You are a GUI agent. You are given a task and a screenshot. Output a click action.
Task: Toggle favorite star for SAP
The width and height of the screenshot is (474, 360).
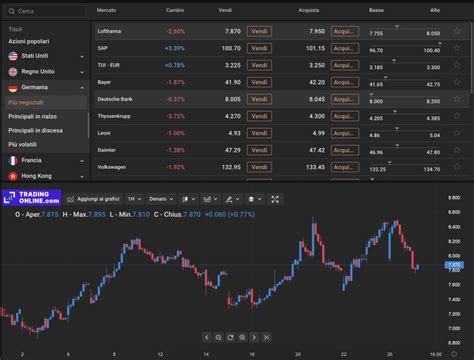[x=457, y=48]
